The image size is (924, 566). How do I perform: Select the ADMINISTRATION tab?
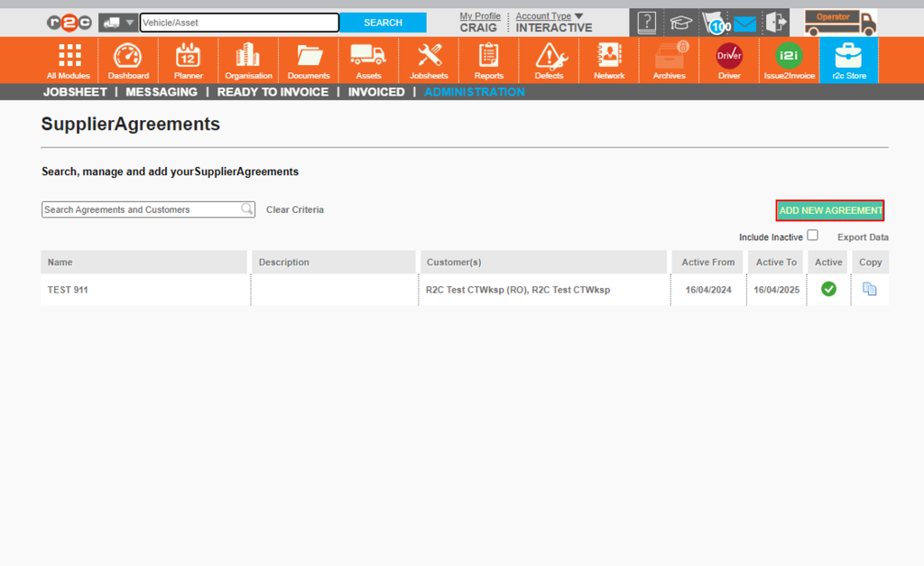click(x=475, y=92)
